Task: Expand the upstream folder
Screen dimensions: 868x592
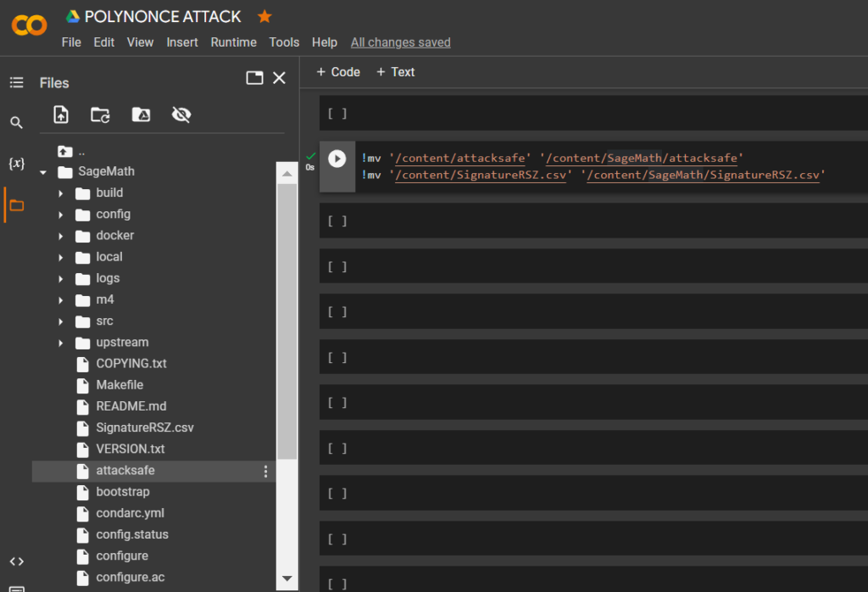Action: point(61,343)
